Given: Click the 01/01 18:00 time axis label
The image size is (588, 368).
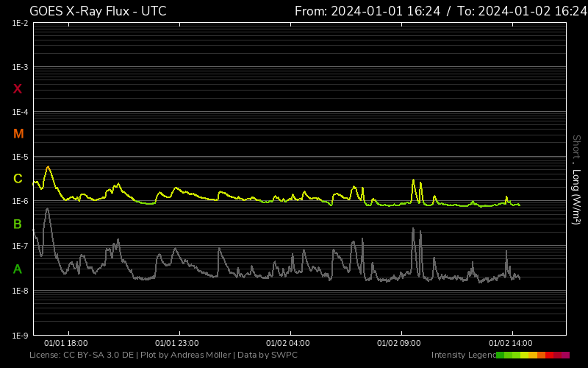Looking at the screenshot, I should click(x=66, y=343).
